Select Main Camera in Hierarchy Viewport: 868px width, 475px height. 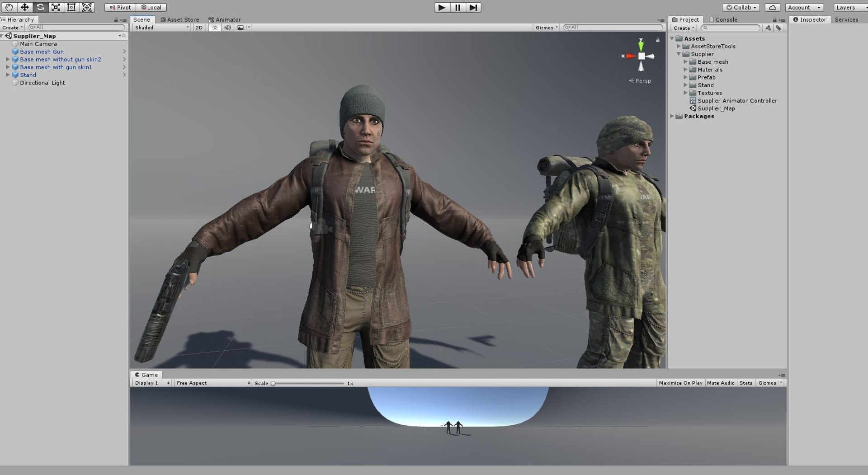pos(38,44)
